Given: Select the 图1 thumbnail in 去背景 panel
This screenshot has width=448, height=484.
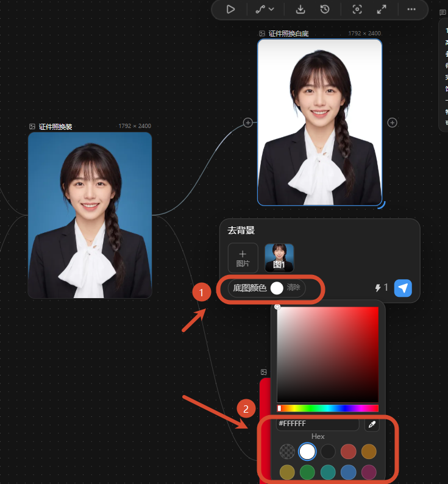Looking at the screenshot, I should point(279,258).
